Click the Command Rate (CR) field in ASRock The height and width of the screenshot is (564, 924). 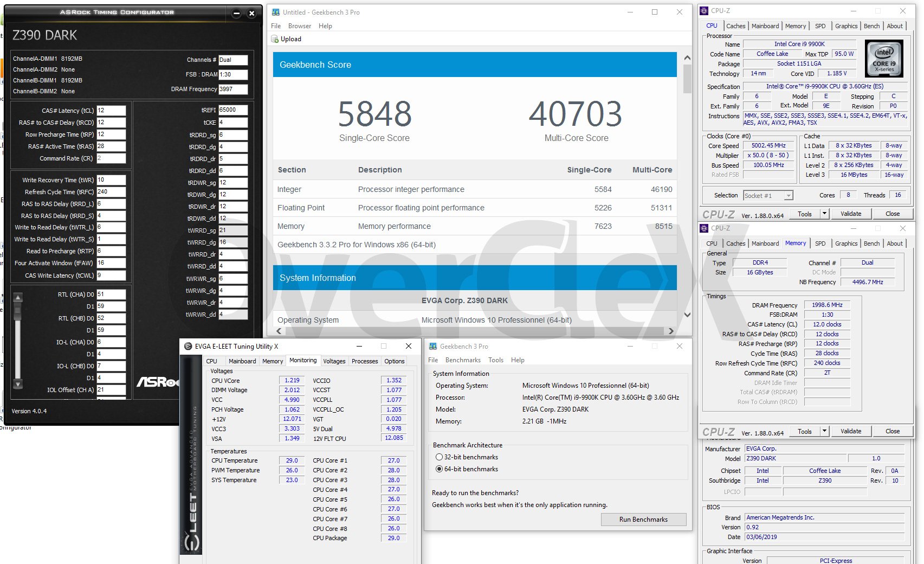tap(111, 158)
